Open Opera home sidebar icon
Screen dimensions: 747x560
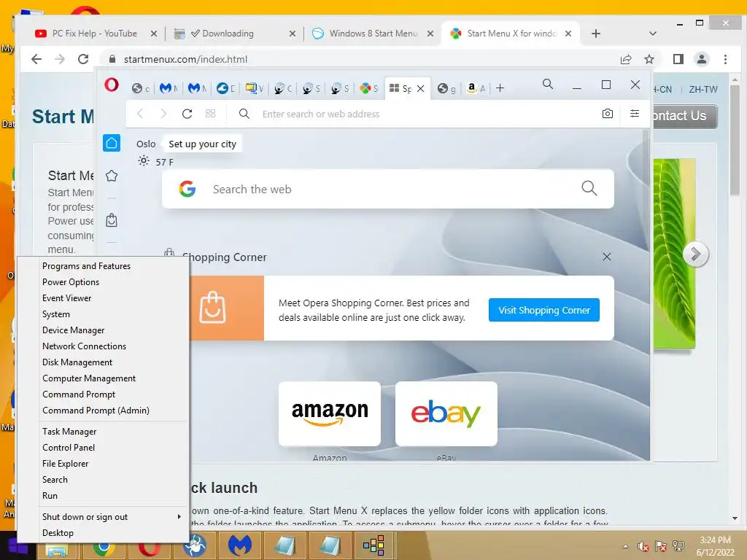pyautogui.click(x=112, y=143)
